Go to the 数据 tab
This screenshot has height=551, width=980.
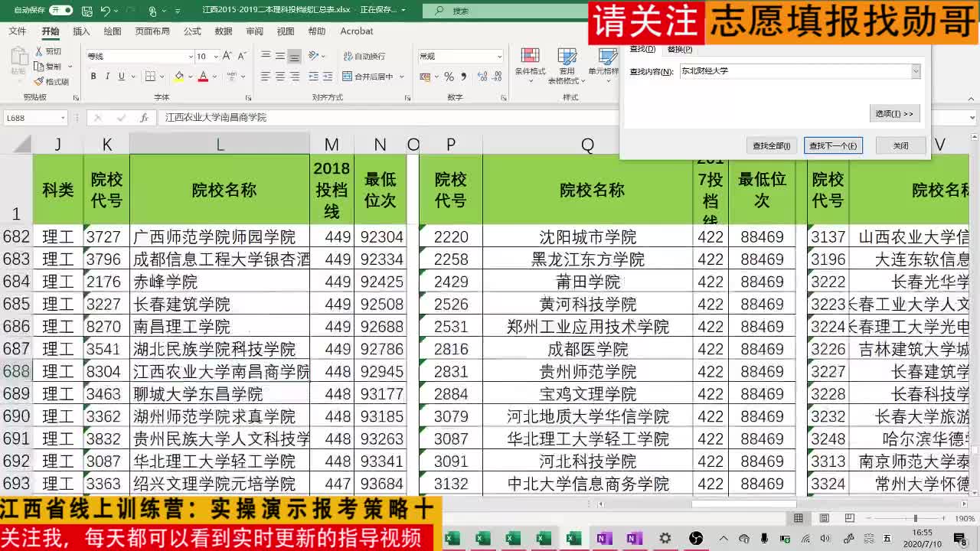(x=224, y=31)
